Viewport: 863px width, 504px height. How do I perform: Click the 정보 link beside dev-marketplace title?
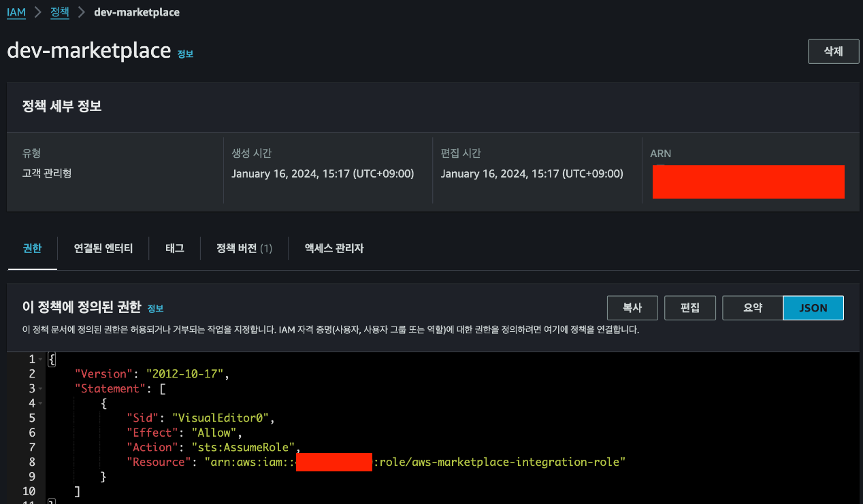point(185,54)
